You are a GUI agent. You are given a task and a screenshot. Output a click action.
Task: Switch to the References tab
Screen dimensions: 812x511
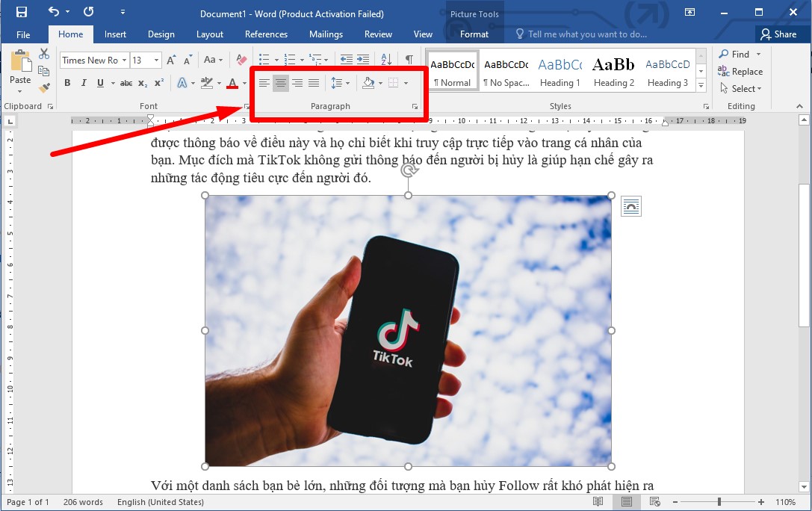click(x=266, y=34)
